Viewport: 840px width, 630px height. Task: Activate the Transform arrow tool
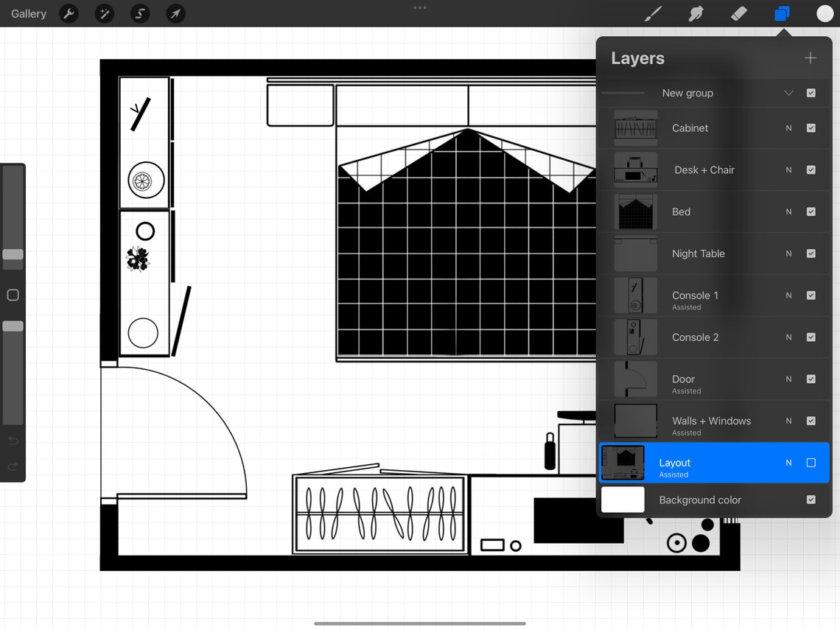175,13
